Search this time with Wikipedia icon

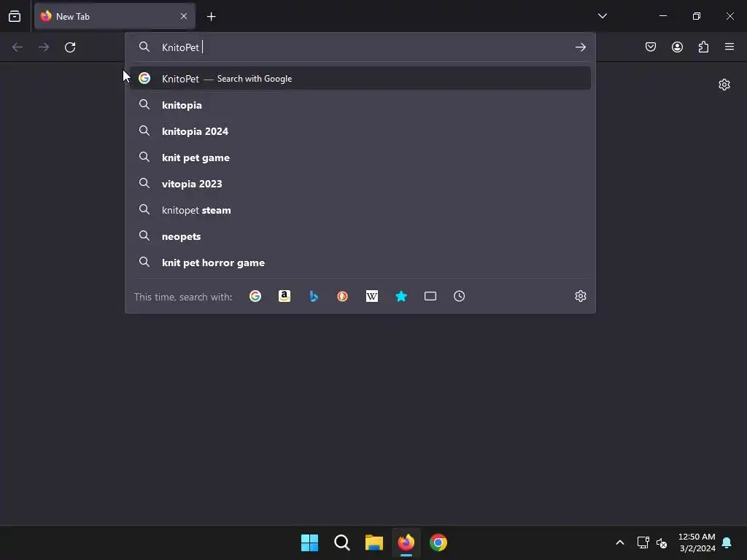(372, 296)
